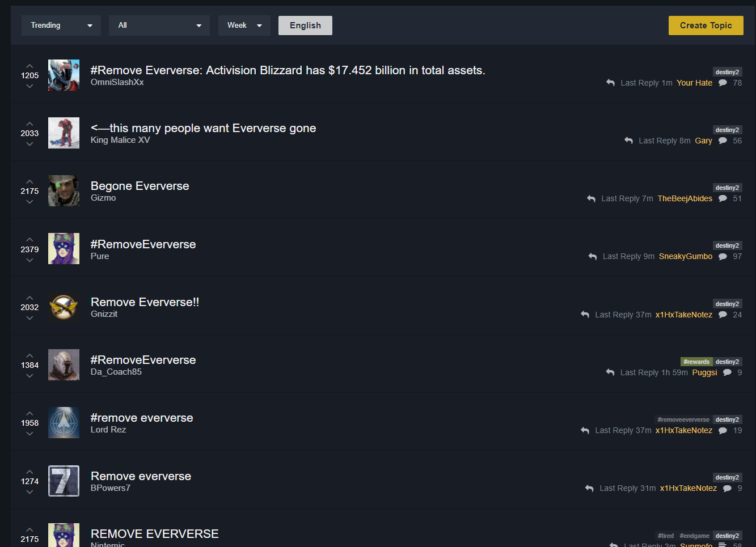Open OmniSlashXx's avatar thumbnail
Image resolution: width=756 pixels, height=547 pixels.
(64, 75)
